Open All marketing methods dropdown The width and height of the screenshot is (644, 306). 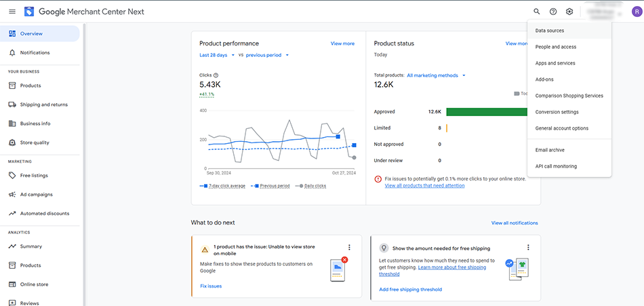(x=437, y=75)
